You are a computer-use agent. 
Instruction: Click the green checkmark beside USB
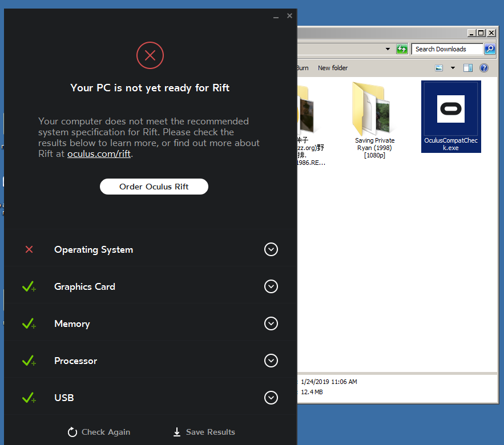click(x=29, y=398)
